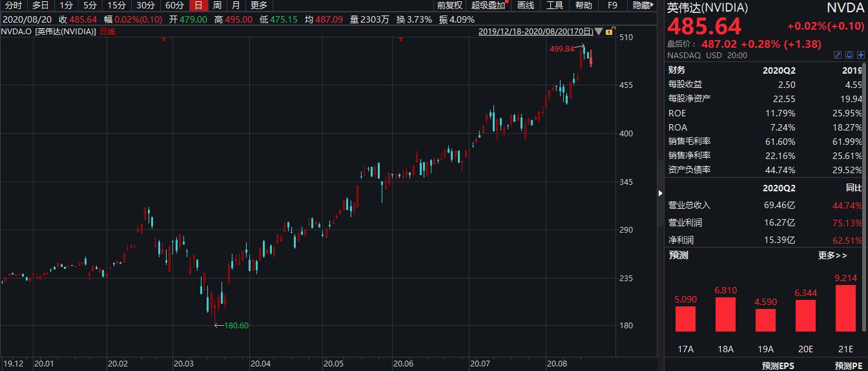Image resolution: width=868 pixels, height=371 pixels.
Task: Switch to 多日 multi-day tab
Action: click(x=41, y=5)
